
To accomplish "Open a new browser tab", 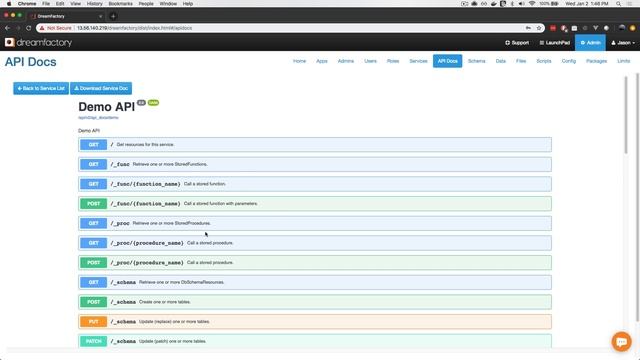I will pos(113,16).
